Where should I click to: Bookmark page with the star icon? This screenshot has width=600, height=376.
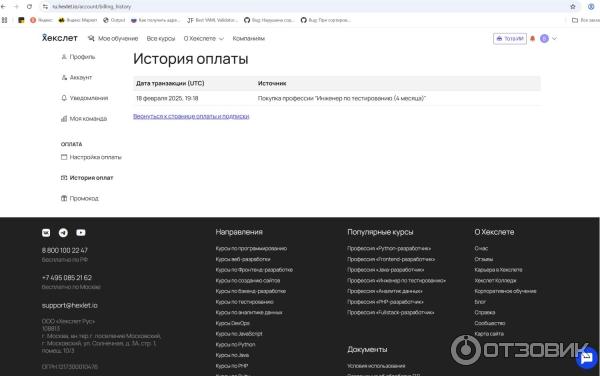click(x=573, y=7)
